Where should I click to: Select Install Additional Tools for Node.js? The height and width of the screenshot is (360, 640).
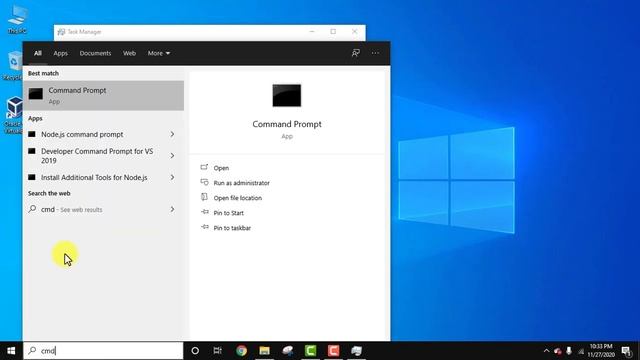(94, 178)
